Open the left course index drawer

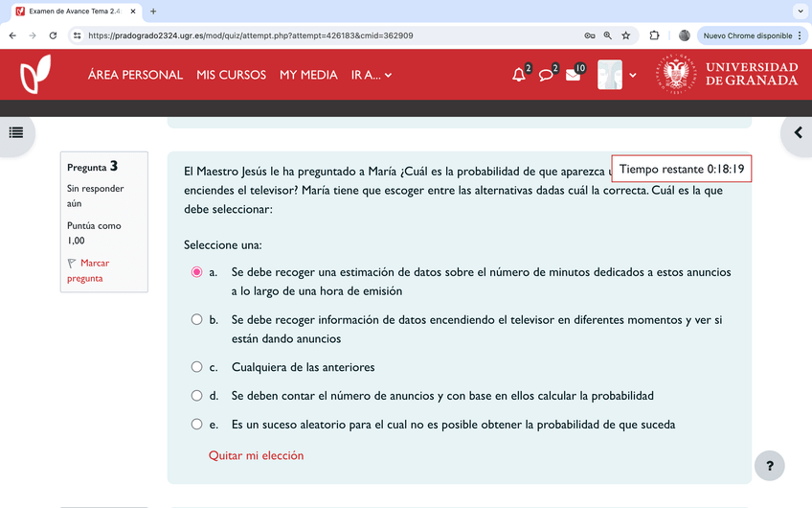[16, 132]
